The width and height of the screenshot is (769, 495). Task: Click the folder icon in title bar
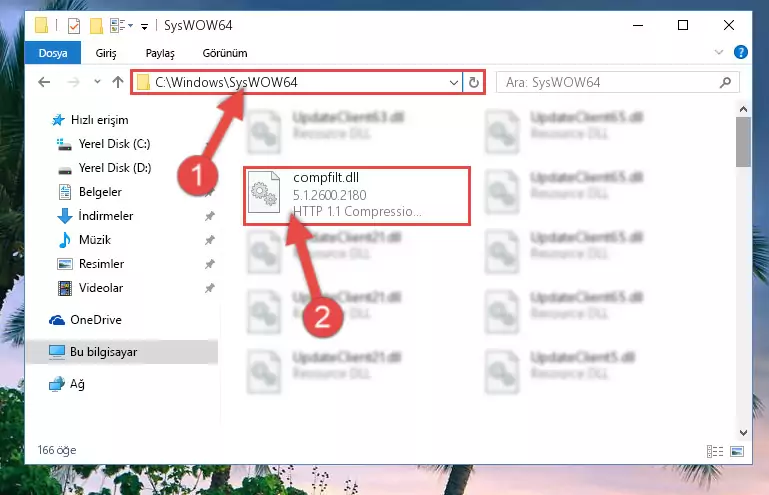coord(41,26)
